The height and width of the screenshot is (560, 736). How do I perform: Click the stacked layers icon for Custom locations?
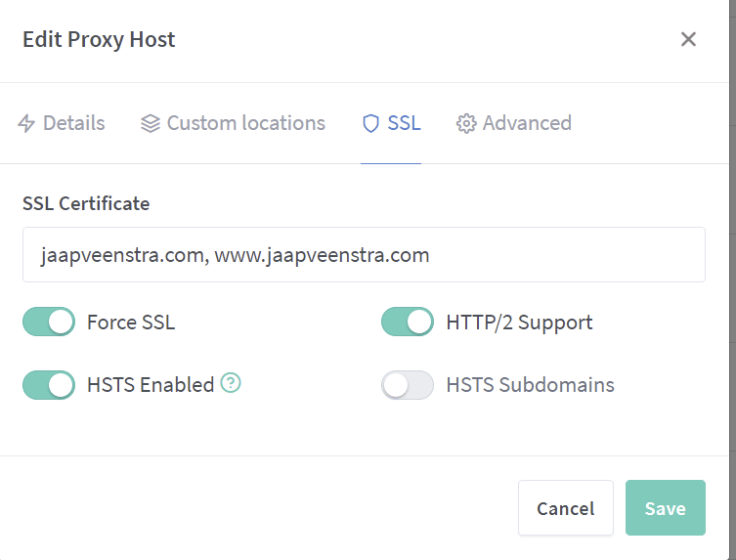point(150,124)
